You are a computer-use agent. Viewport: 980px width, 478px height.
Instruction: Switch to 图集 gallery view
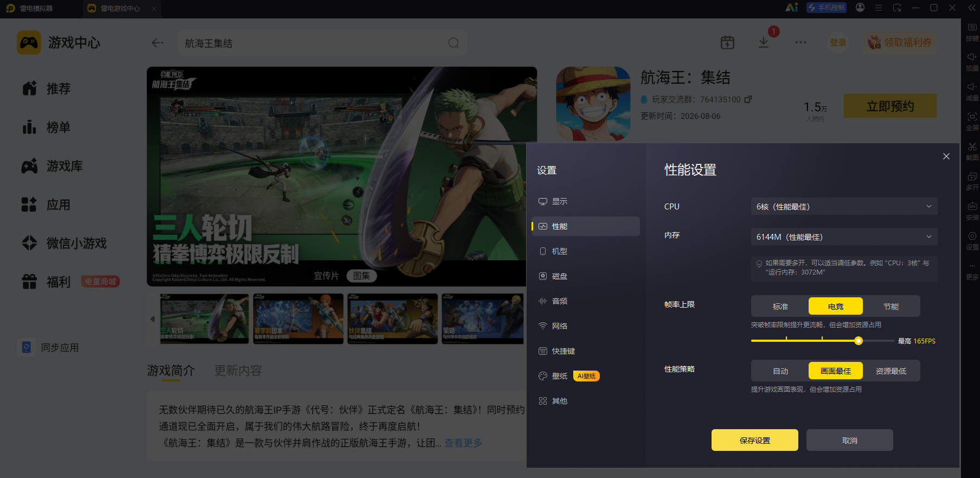pyautogui.click(x=361, y=276)
